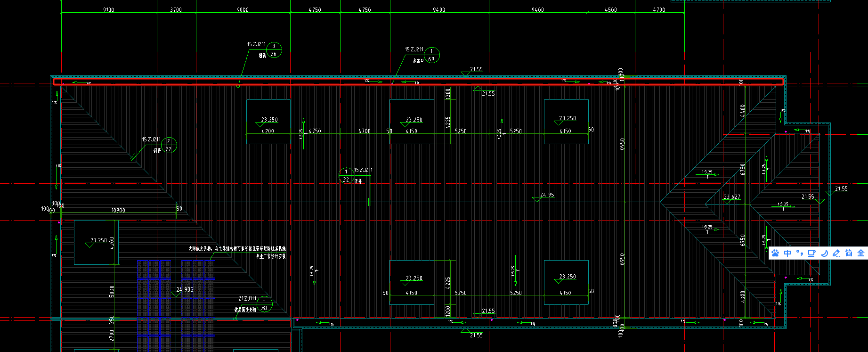Select the 15ZJ211 text beside the 水落口 callout

coord(414,49)
